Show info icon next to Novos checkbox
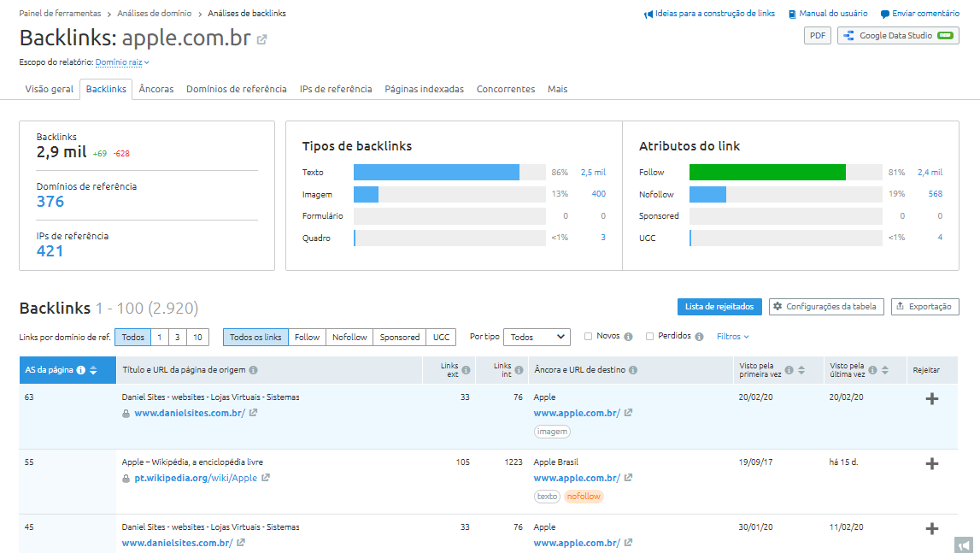Image resolution: width=980 pixels, height=553 pixels. [628, 337]
